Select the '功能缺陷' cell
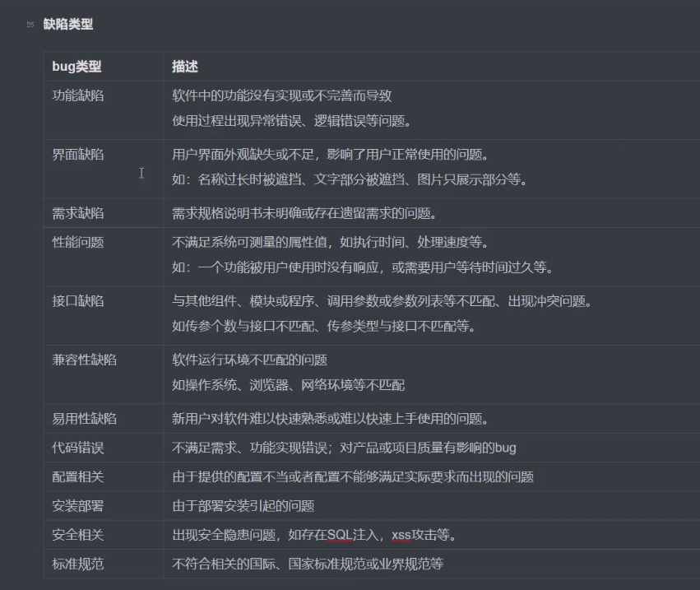This screenshot has height=590, width=700. pos(103,110)
